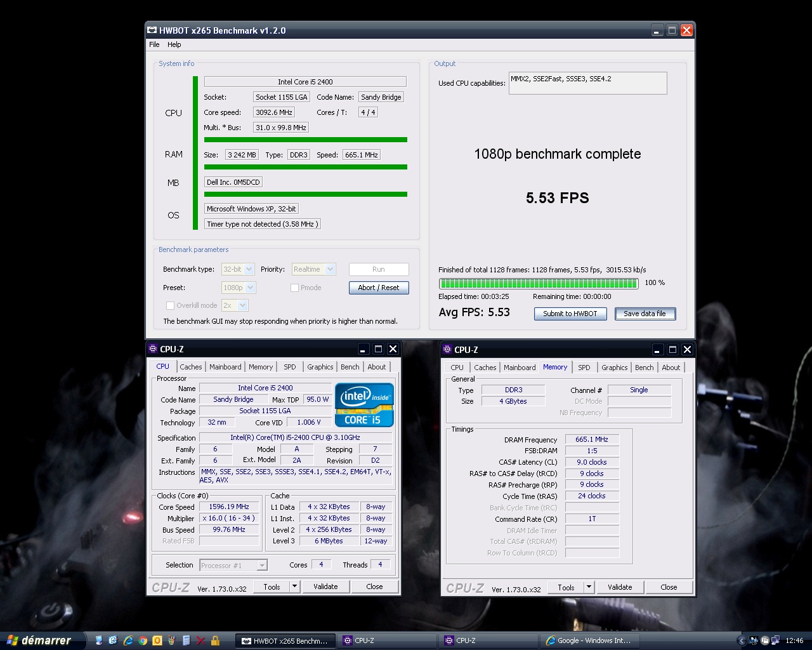Click the green benchmark progress bar
The height and width of the screenshot is (650, 812).
click(539, 283)
